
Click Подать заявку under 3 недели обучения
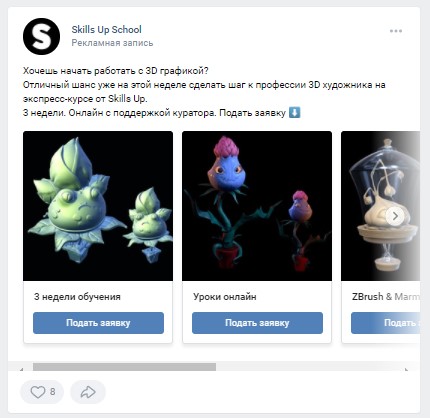pyautogui.click(x=98, y=323)
